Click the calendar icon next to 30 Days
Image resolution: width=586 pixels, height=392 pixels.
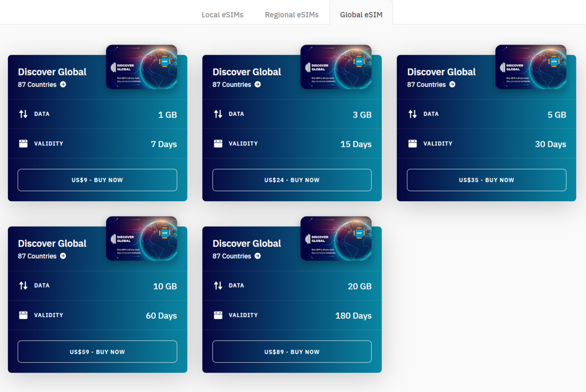pos(413,144)
